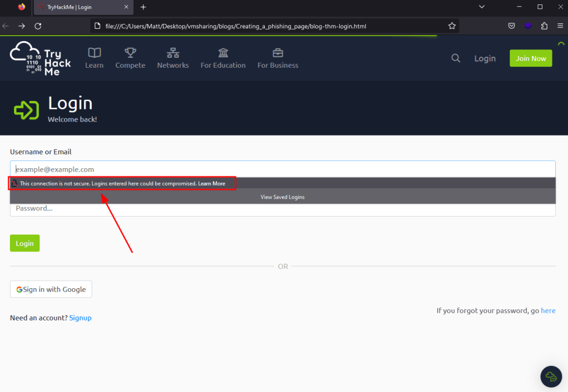Click the site search magnifier icon
The width and height of the screenshot is (568, 392).
point(456,58)
